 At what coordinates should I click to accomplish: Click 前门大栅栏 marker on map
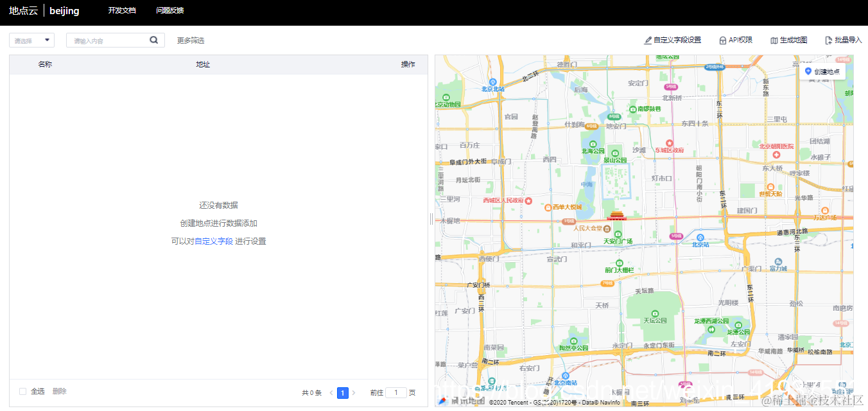(x=619, y=263)
